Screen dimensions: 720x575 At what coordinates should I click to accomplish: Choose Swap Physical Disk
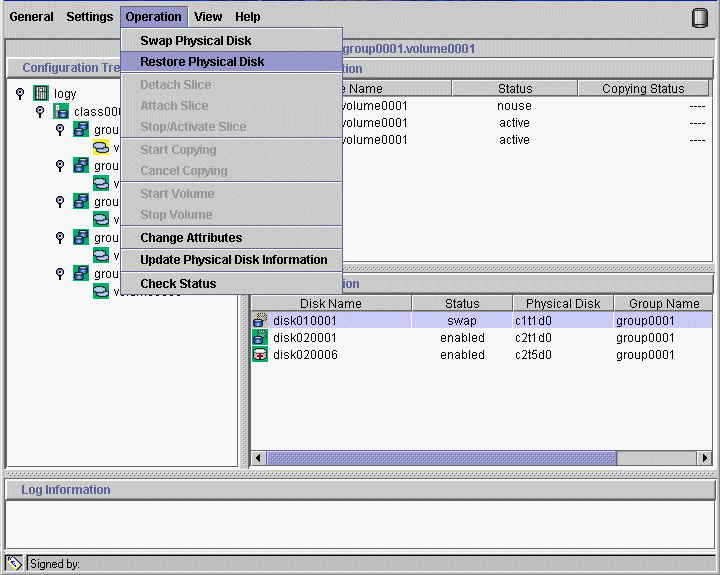coord(231,40)
